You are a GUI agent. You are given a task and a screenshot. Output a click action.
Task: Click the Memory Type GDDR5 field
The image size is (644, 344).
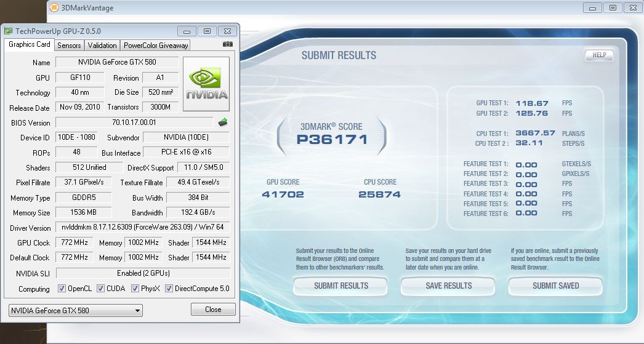[x=83, y=198]
